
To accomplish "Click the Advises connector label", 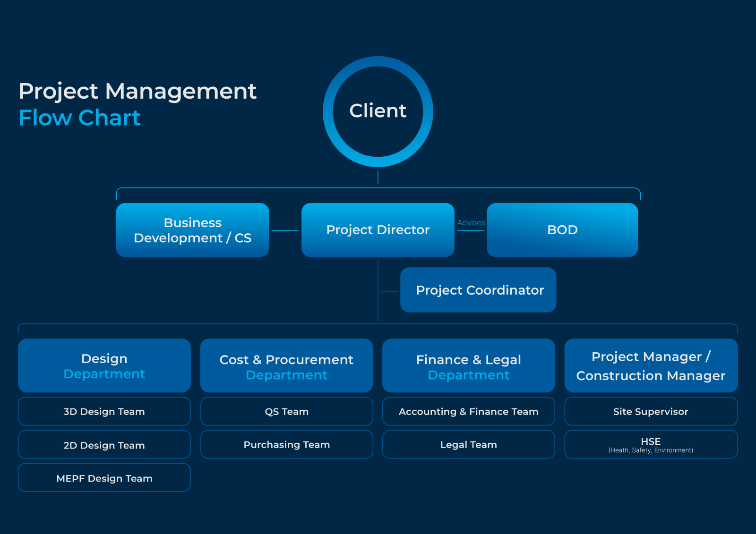I will 471,223.
